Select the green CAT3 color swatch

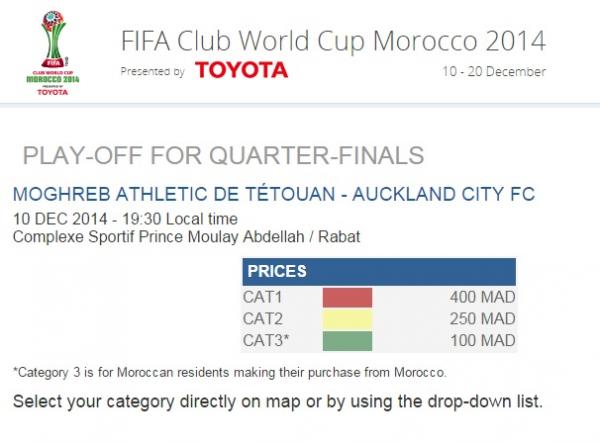coord(346,341)
